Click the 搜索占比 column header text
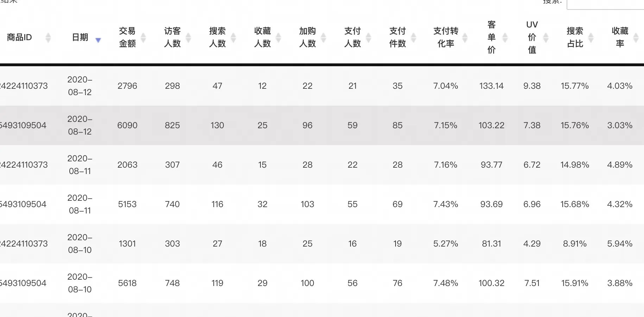 tap(575, 37)
